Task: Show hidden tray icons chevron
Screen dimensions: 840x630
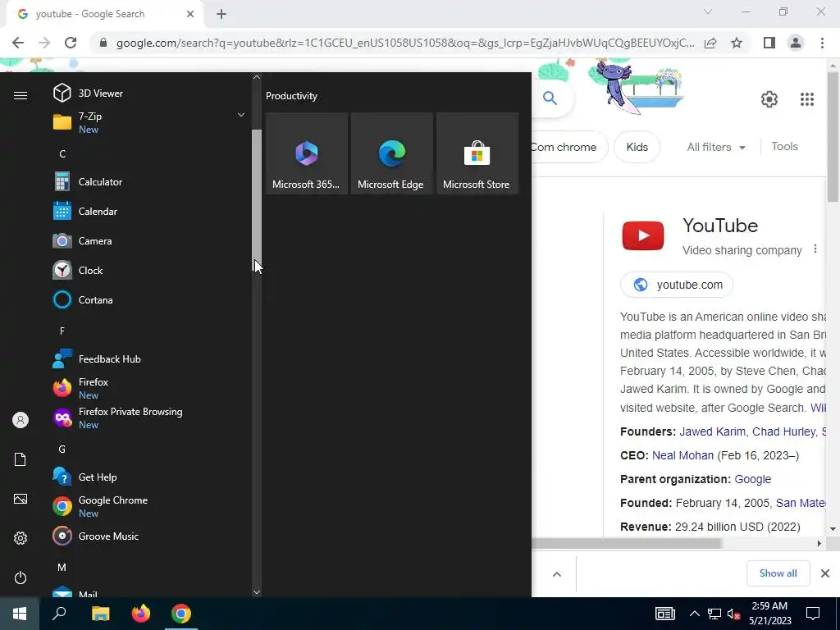Action: coord(694,614)
